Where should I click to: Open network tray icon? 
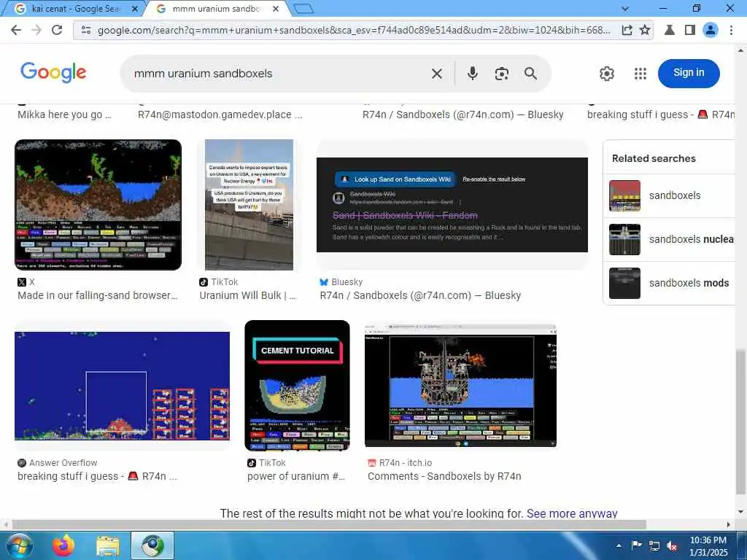click(x=654, y=546)
